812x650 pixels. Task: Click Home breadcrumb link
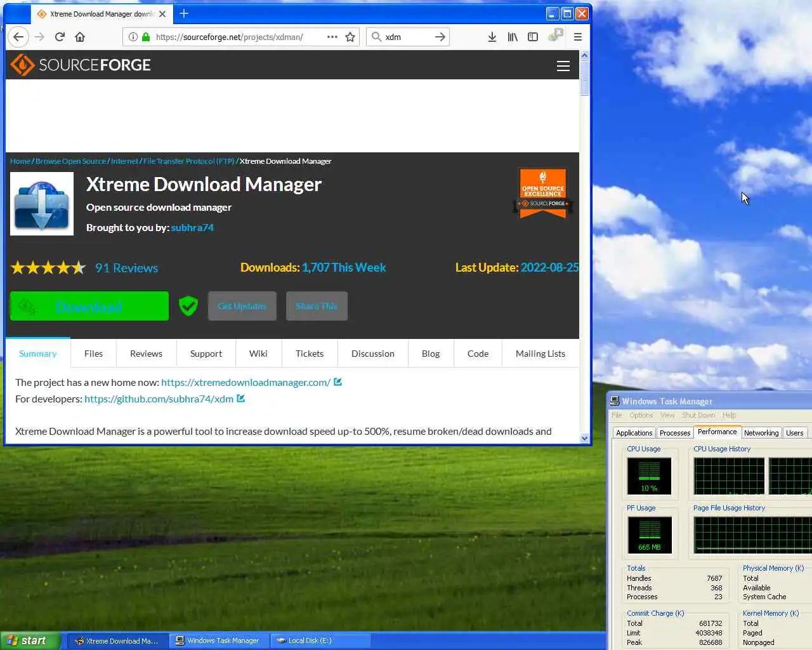coord(20,161)
